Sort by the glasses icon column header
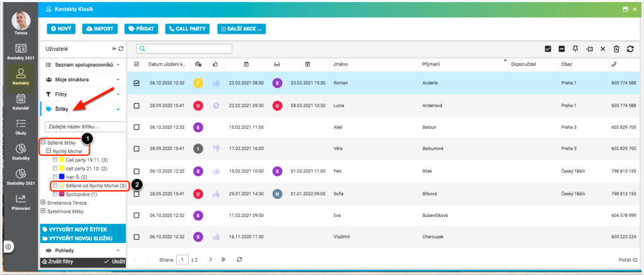Image resolution: width=644 pixels, height=275 pixels. [277, 64]
